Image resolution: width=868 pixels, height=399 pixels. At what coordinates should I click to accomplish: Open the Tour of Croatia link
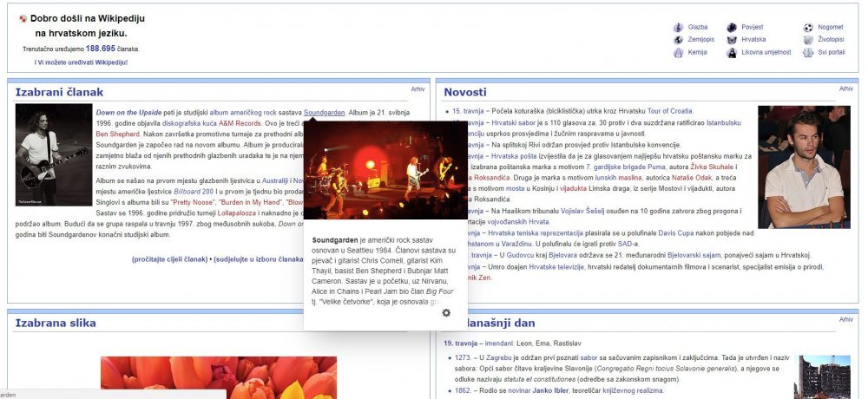click(670, 111)
